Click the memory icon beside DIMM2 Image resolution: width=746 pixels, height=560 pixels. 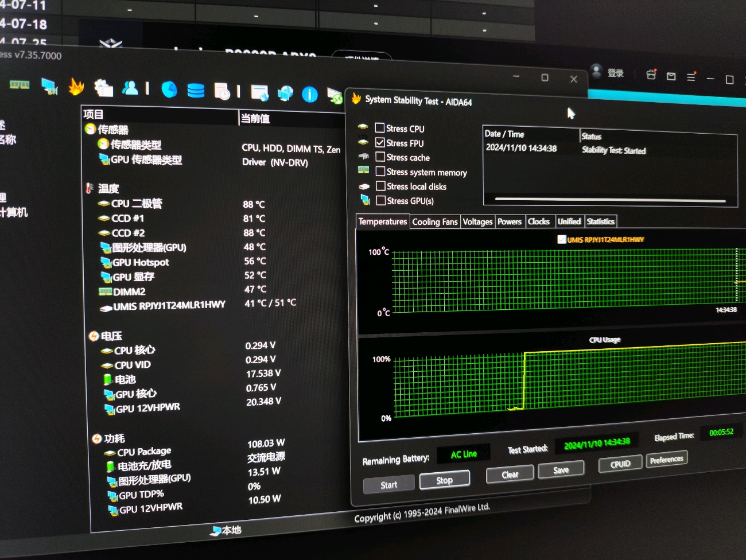pos(105,292)
